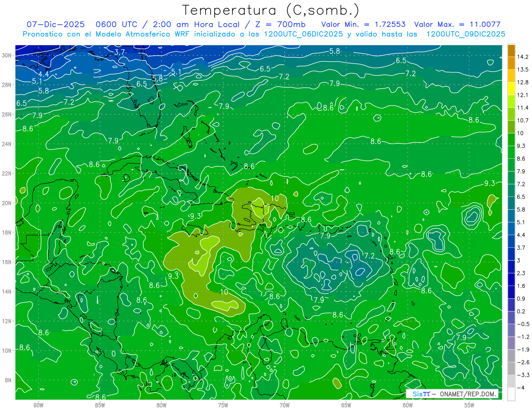Click the colorbar label '-3.3'
The image size is (532, 411).
point(523,375)
